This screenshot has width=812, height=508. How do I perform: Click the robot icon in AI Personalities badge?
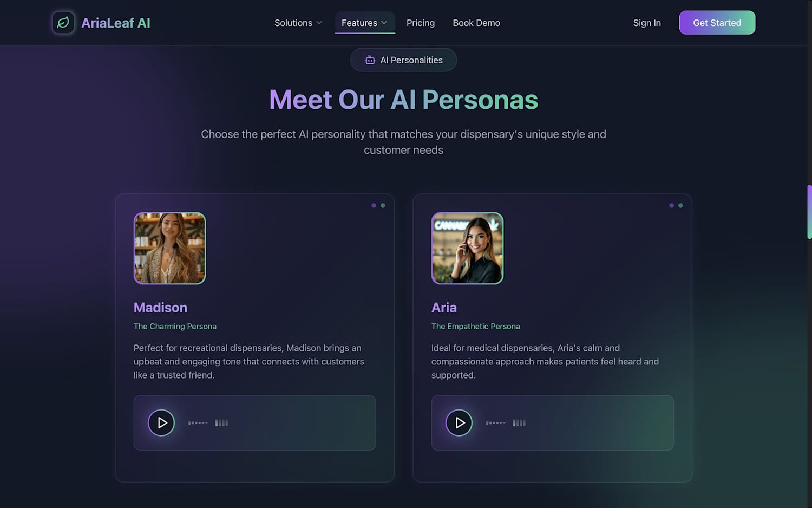pos(370,60)
